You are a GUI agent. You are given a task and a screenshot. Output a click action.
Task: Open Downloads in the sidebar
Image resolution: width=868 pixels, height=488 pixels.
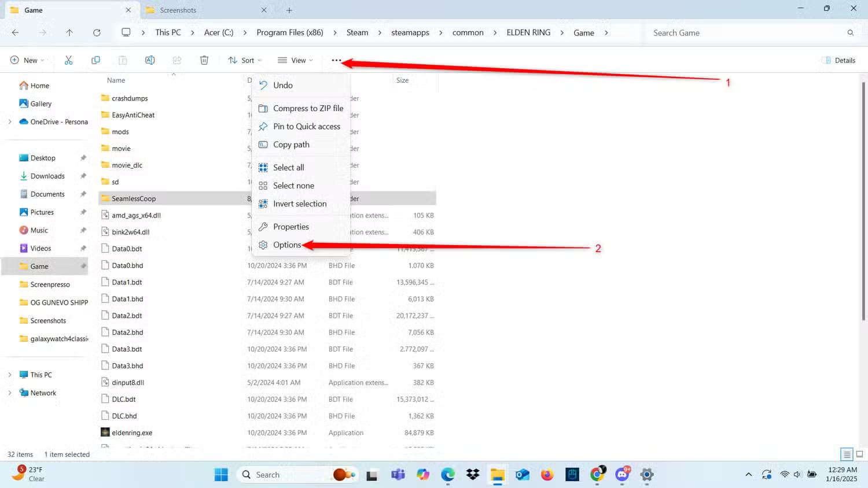click(x=46, y=176)
